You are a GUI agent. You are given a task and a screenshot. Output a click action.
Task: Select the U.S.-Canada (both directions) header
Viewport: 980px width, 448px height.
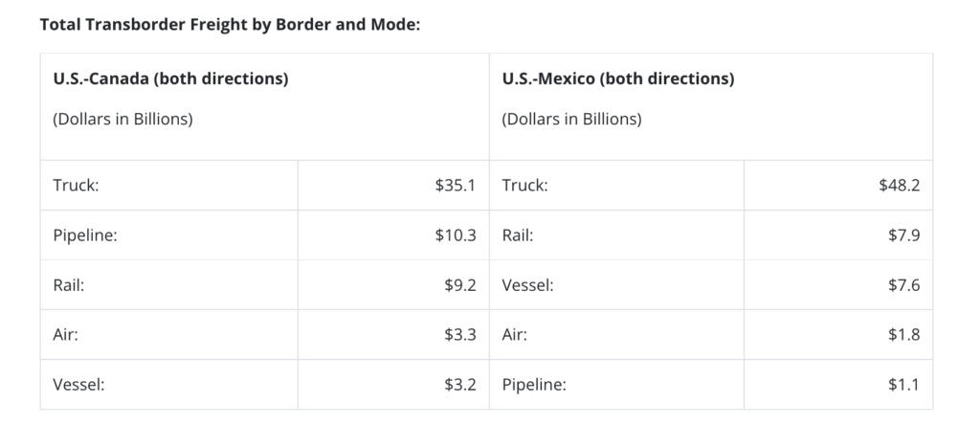170,78
